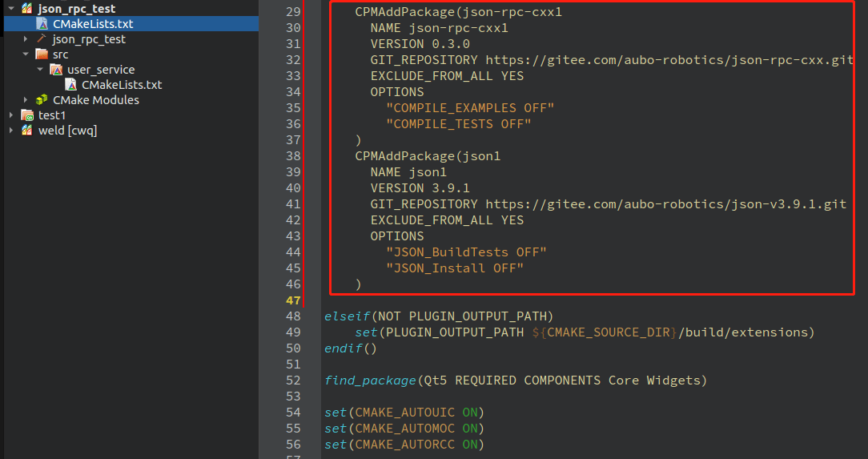Expand the json_rpc_test target node
The height and width of the screenshot is (459, 868).
point(26,38)
